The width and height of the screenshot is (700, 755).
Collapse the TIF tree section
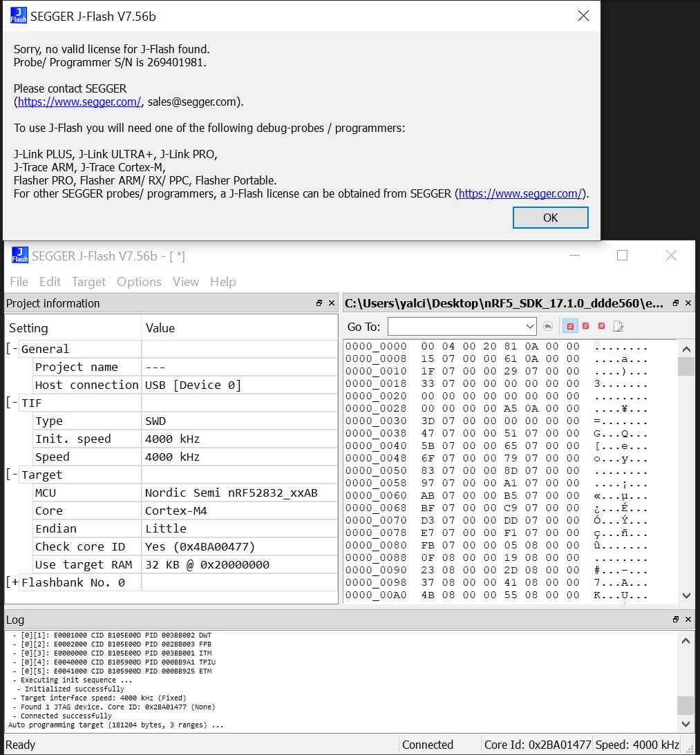12,403
